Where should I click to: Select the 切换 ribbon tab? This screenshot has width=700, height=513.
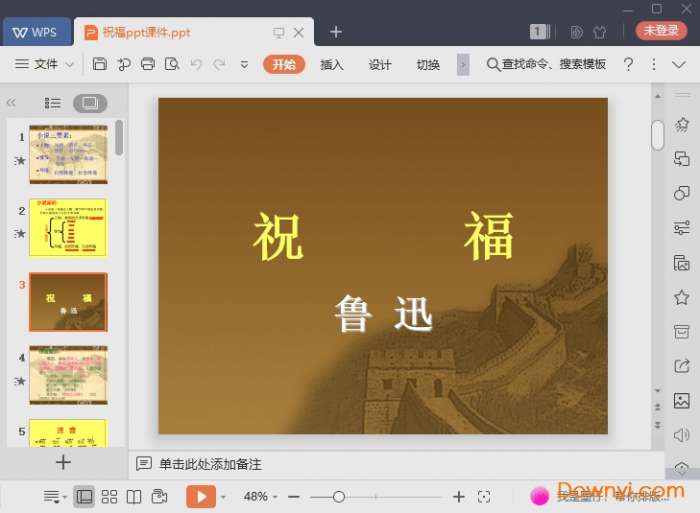point(428,65)
